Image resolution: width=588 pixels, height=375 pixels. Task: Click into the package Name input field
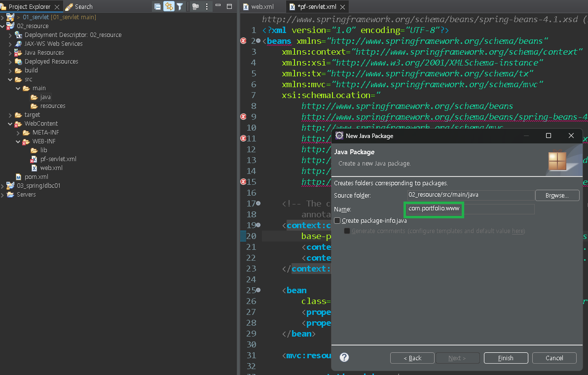point(470,209)
